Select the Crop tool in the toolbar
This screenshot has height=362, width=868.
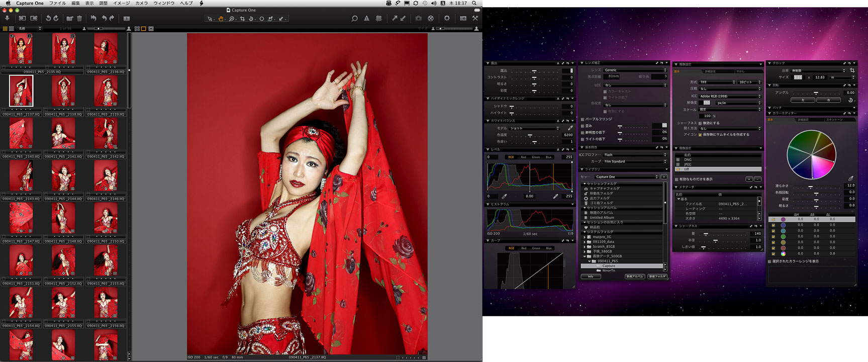(242, 19)
